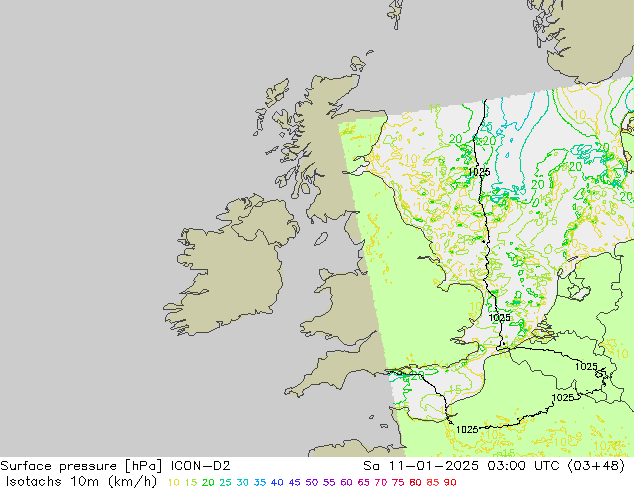Click the 70 legend value
Image resolution: width=634 pixels, height=490 pixels.
pyautogui.click(x=381, y=482)
